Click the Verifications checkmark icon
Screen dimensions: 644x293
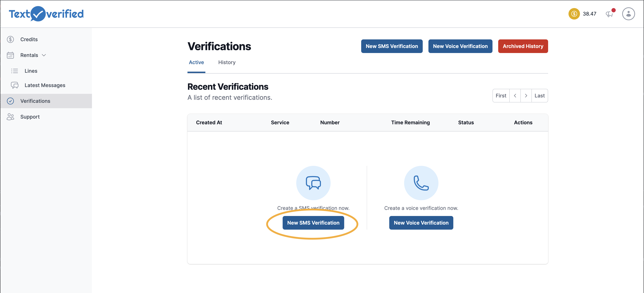point(11,101)
